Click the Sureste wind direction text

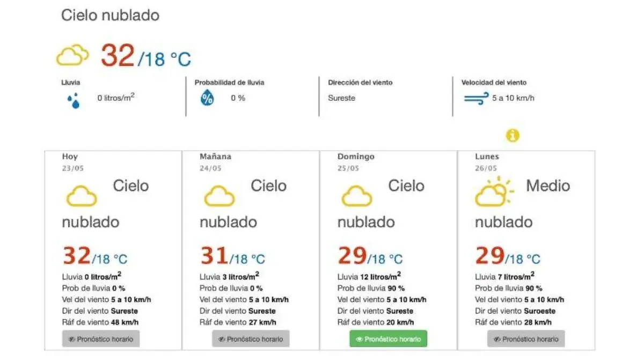pyautogui.click(x=342, y=98)
